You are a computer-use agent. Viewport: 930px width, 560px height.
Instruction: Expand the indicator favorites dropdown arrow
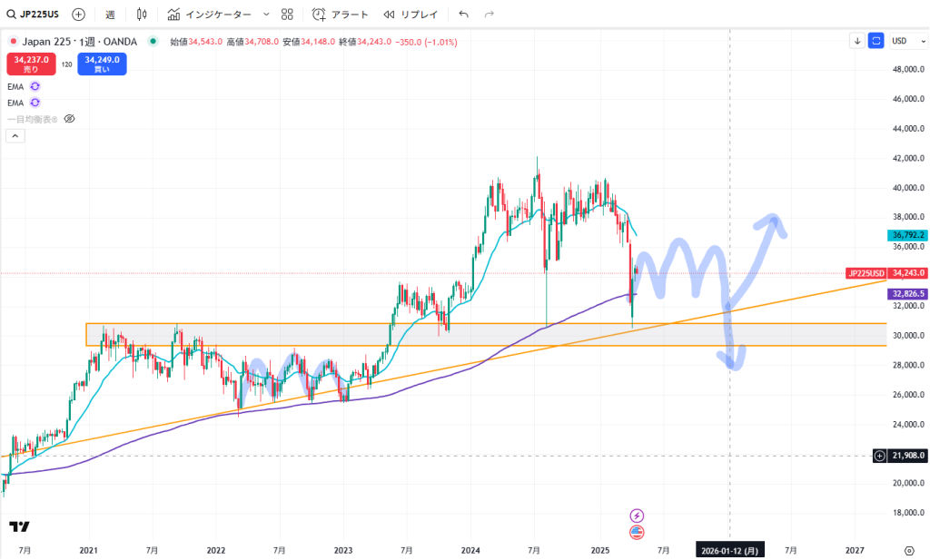(264, 15)
